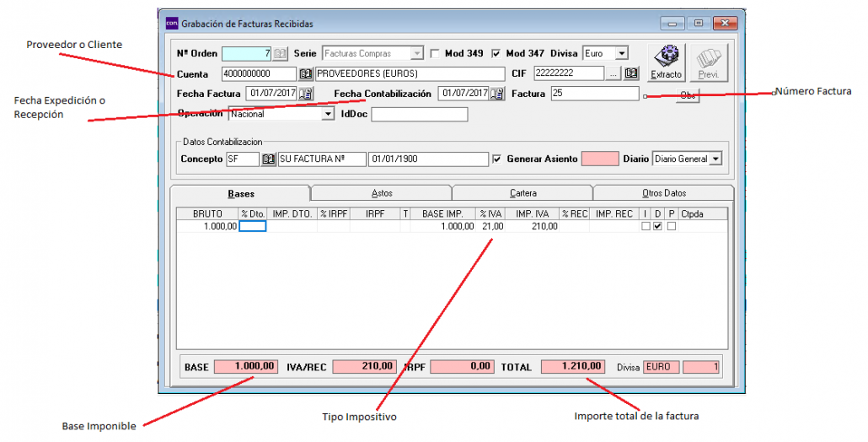Toggle the Generar Asiento checkbox
Image resolution: width=868 pixels, height=442 pixels.
pos(497,159)
